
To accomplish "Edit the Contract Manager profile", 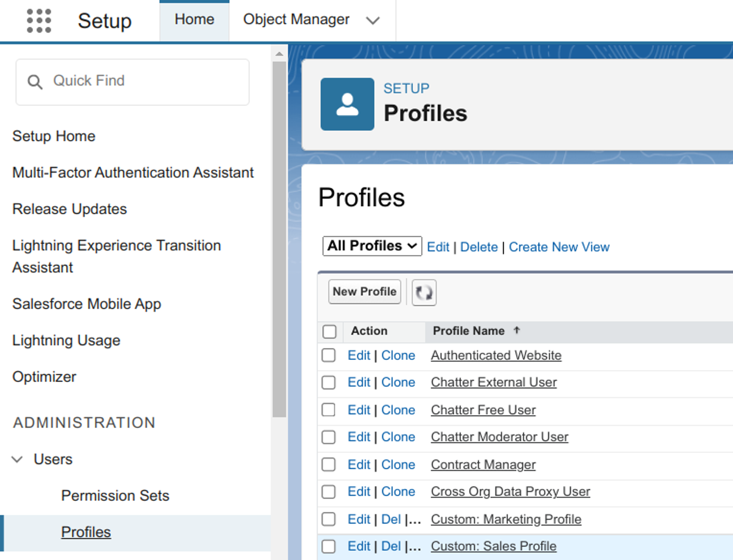I will (359, 464).
